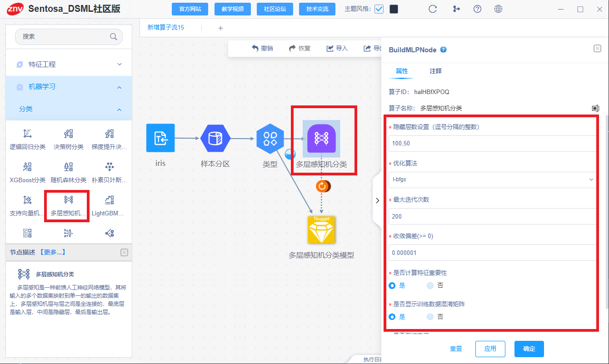The image size is (609, 364).
Task: Select the 朴素贝叶斯 operator icon
Action: click(x=110, y=167)
